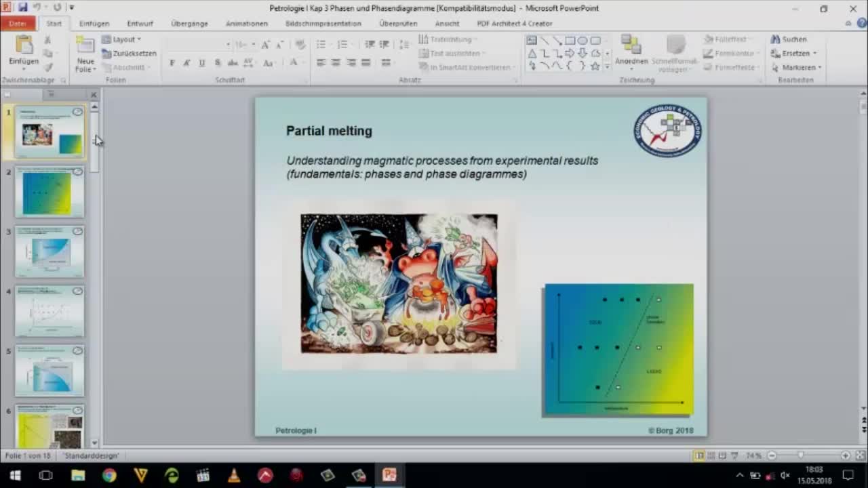Expand the Abschnitt dropdown
Screen dimensions: 868x488
pos(126,67)
